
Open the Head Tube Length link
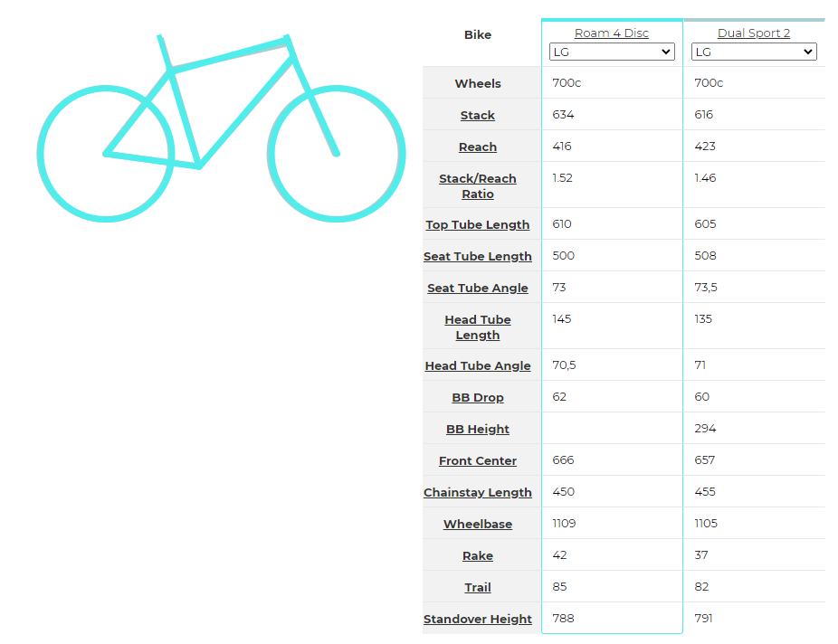478,327
